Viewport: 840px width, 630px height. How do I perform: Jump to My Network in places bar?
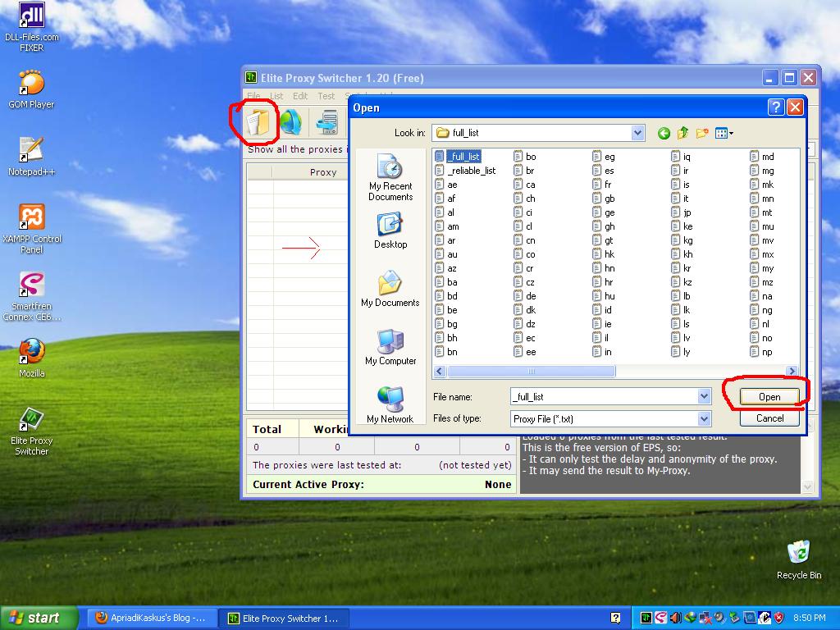(x=390, y=405)
